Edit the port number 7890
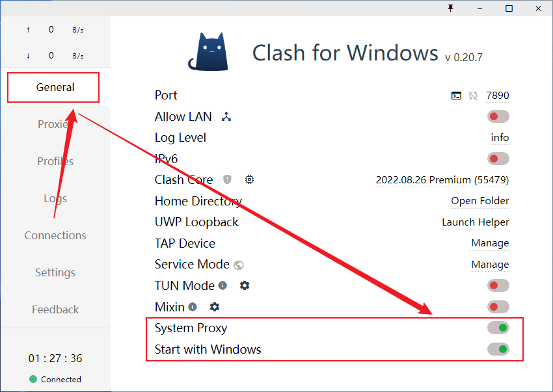Image resolution: width=553 pixels, height=392 pixels. [x=497, y=95]
